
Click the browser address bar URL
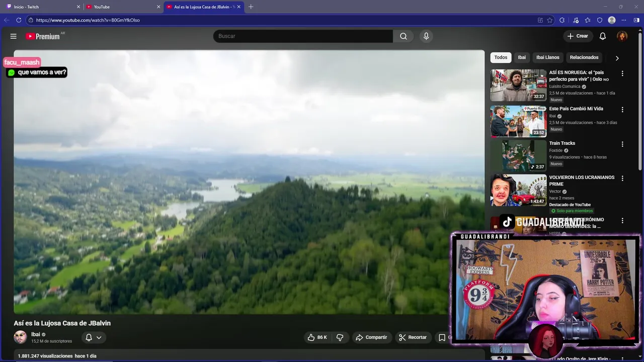(x=88, y=20)
